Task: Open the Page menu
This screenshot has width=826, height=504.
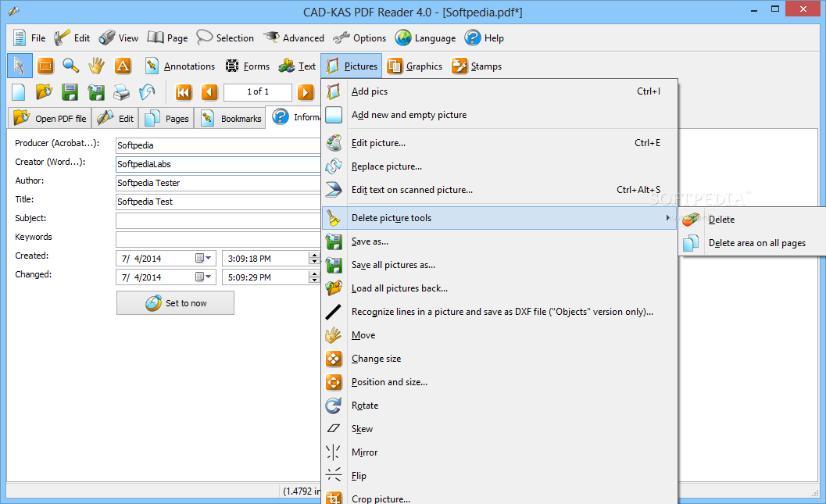Action: [167, 38]
